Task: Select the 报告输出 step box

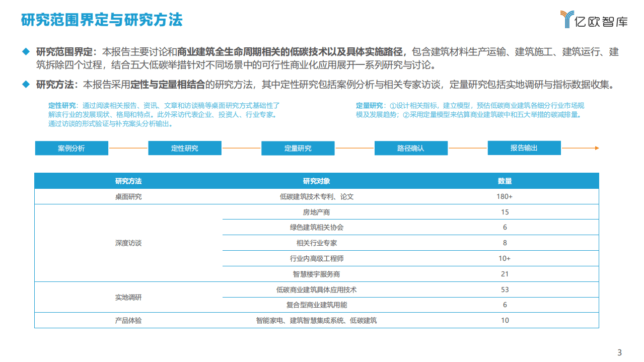Action: pyautogui.click(x=524, y=148)
